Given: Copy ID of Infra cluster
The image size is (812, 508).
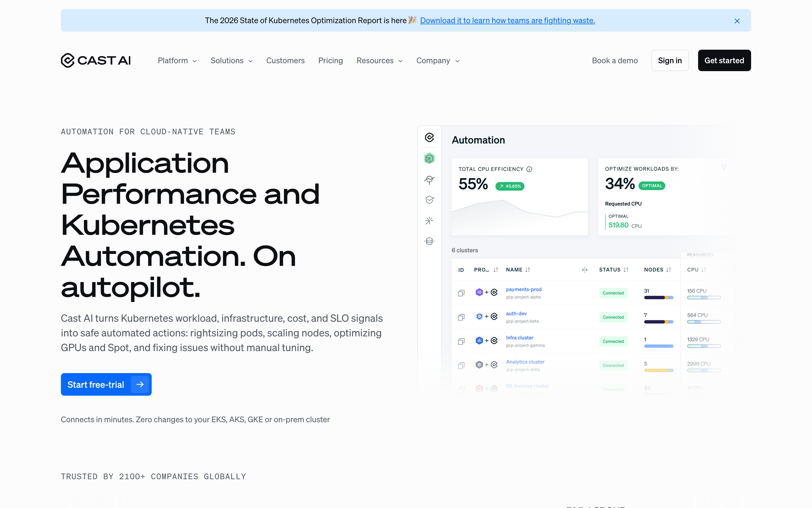Looking at the screenshot, I should click(x=461, y=341).
